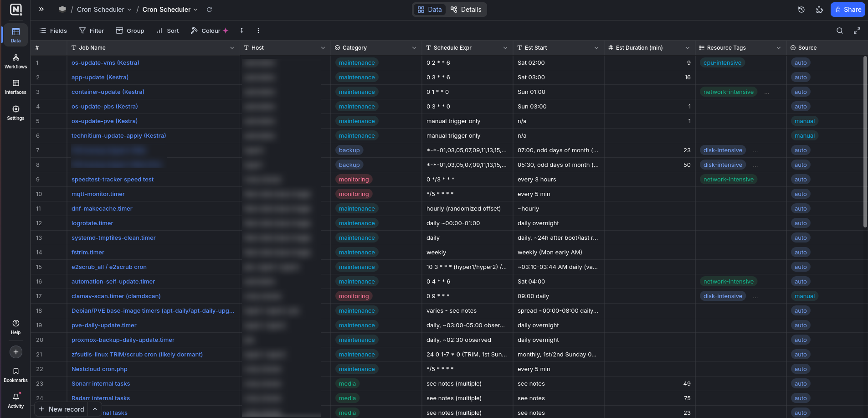Open the Nextcloud cron.php record
This screenshot has width=868, height=418.
pos(99,369)
